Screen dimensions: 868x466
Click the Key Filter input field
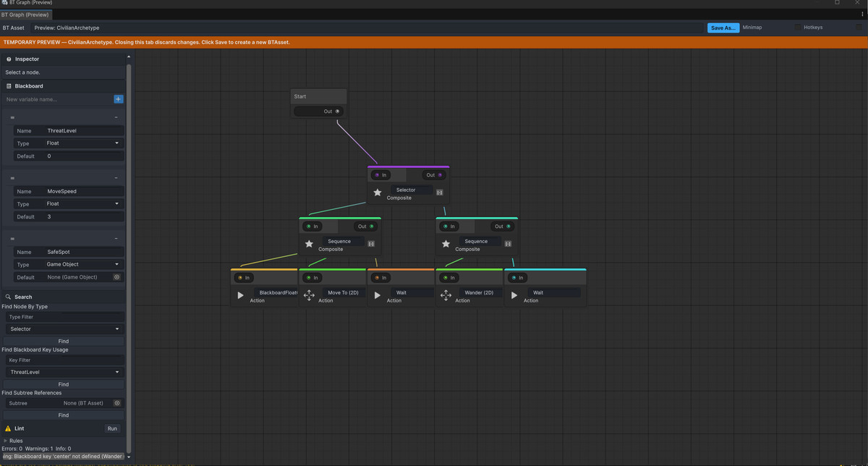pos(64,360)
